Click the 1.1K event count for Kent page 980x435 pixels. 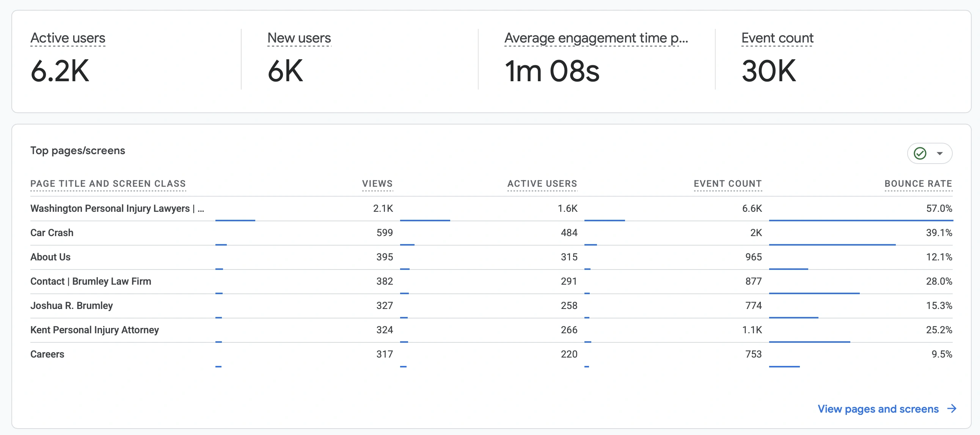click(752, 330)
